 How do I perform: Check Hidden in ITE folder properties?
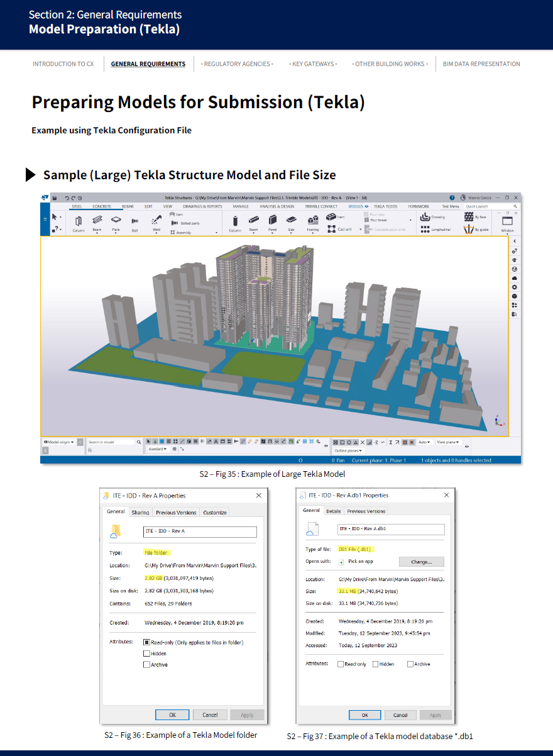coord(146,653)
